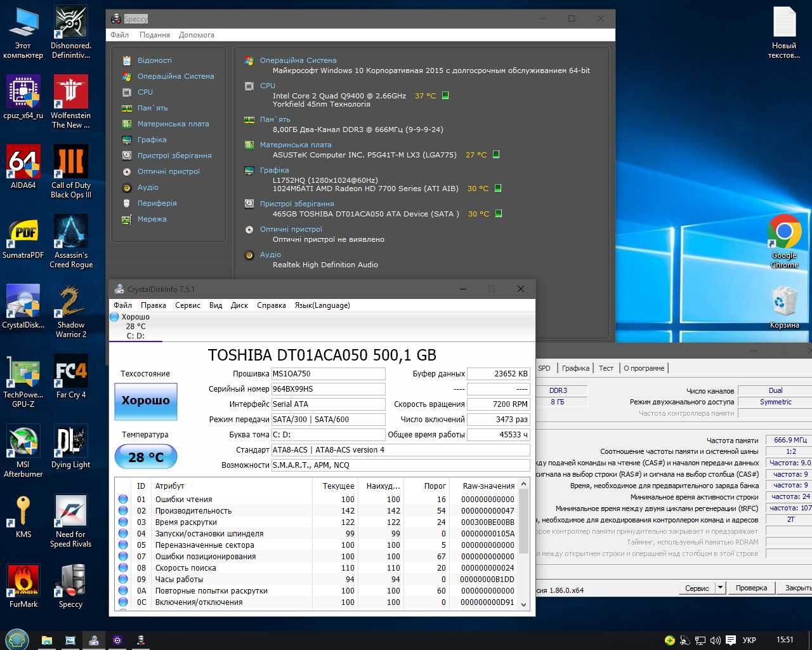This screenshot has height=650, width=812.
Task: Launch Wolfenstein The New Order shortcut
Action: pyautogui.click(x=71, y=102)
